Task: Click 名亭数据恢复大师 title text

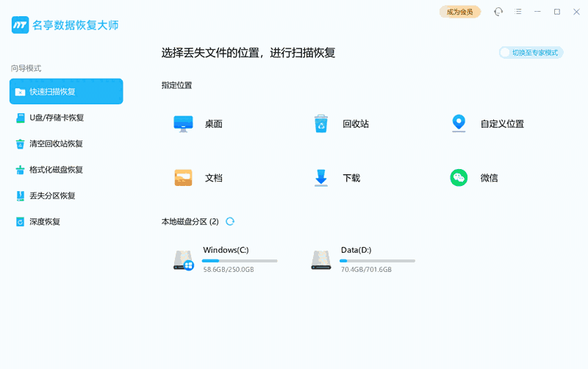Action: (x=76, y=25)
